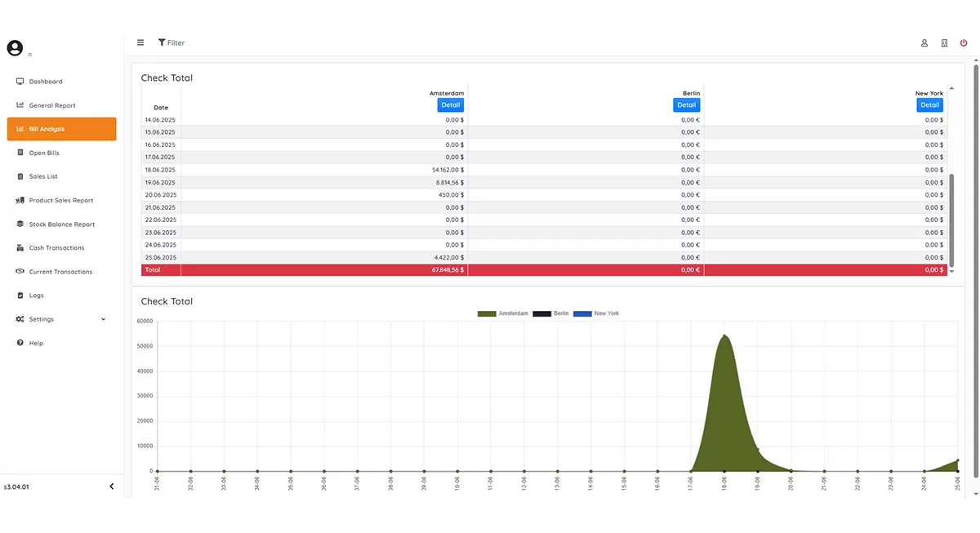Open the hamburger menu icon
This screenshot has height=533, width=980.
(x=140, y=42)
